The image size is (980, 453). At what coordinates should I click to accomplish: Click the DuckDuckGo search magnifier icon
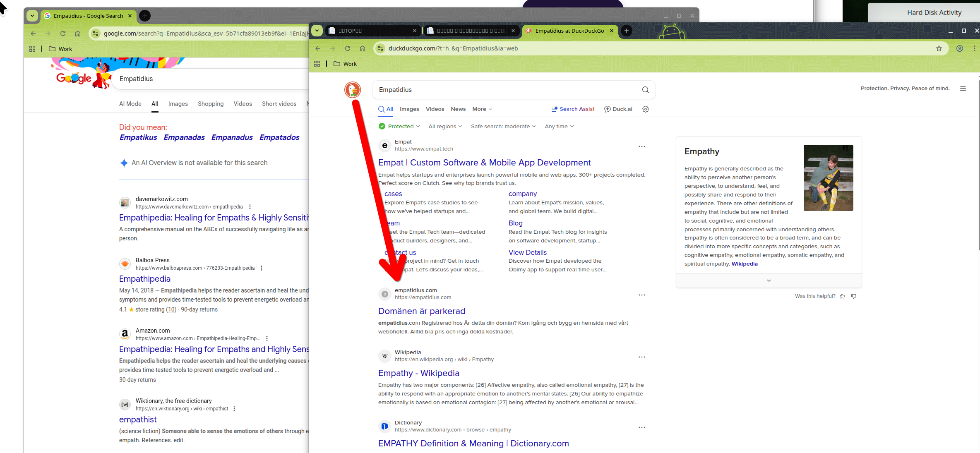(645, 90)
